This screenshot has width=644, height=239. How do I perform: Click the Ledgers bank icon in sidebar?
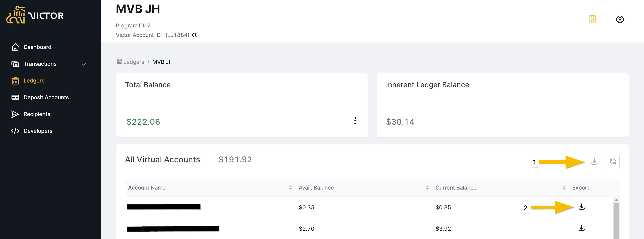pyautogui.click(x=15, y=80)
